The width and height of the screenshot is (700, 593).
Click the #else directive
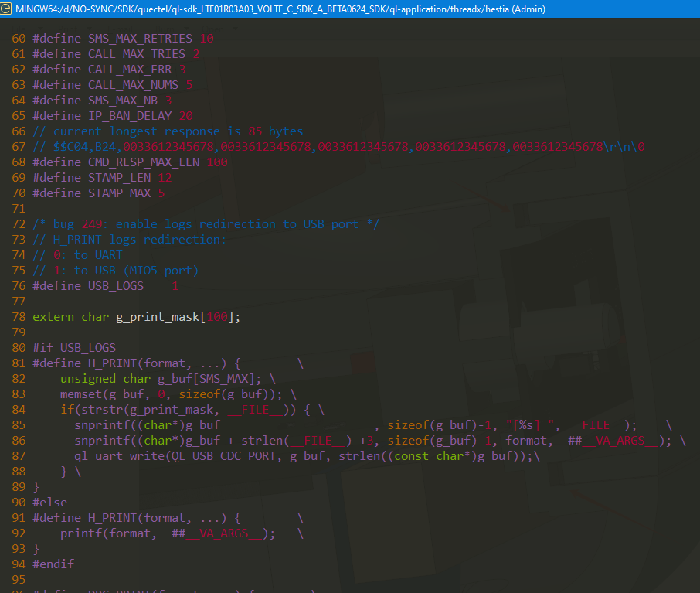49,503
